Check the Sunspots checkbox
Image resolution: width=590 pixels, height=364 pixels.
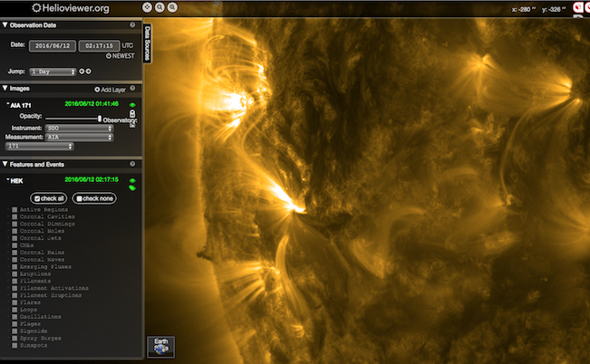(x=15, y=345)
